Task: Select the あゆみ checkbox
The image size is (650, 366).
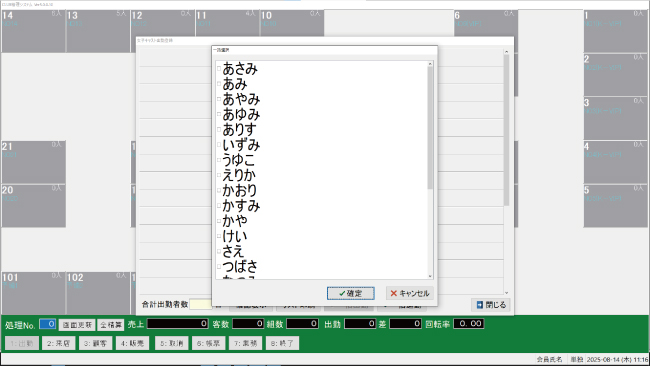Action: point(218,114)
